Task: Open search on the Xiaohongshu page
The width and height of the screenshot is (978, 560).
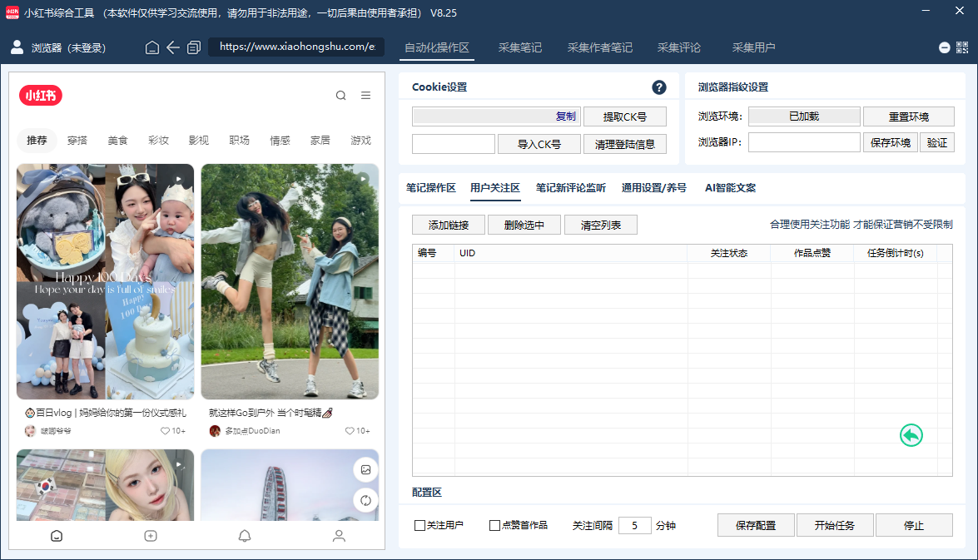Action: (x=340, y=95)
